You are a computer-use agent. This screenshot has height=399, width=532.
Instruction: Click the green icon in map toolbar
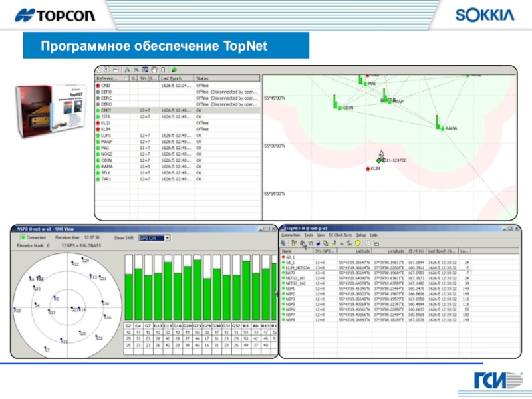(174, 70)
